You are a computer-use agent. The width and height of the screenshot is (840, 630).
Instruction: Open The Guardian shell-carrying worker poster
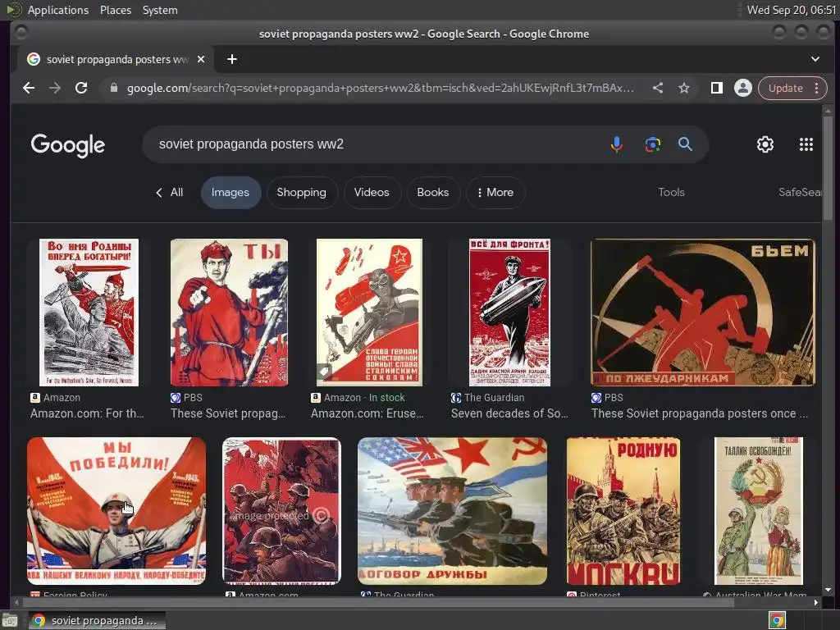click(x=509, y=313)
